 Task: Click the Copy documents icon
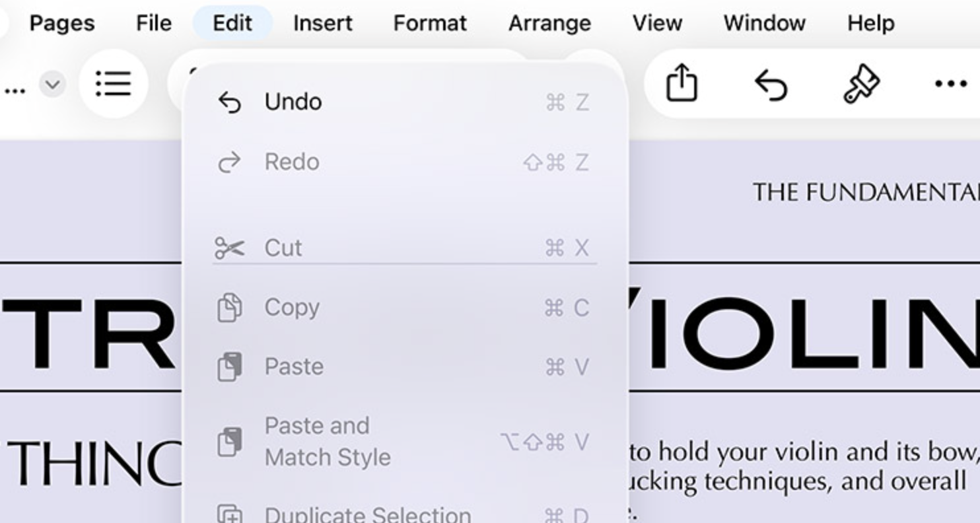[230, 308]
